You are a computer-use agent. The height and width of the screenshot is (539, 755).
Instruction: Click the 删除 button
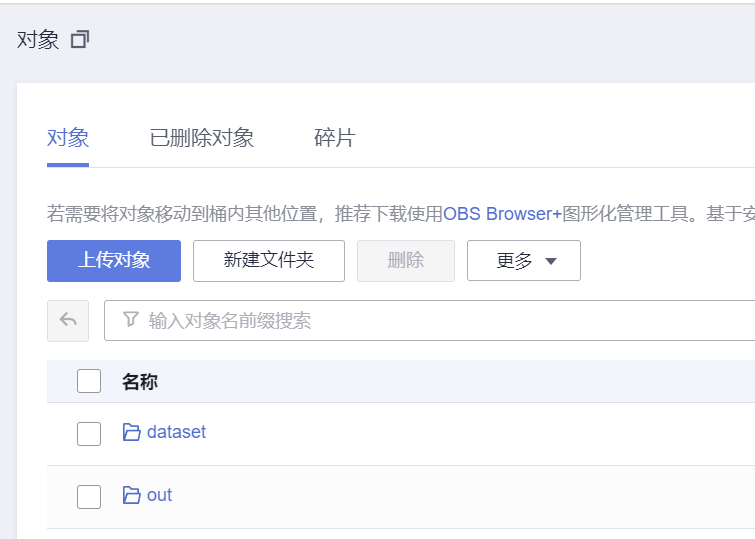coord(405,261)
